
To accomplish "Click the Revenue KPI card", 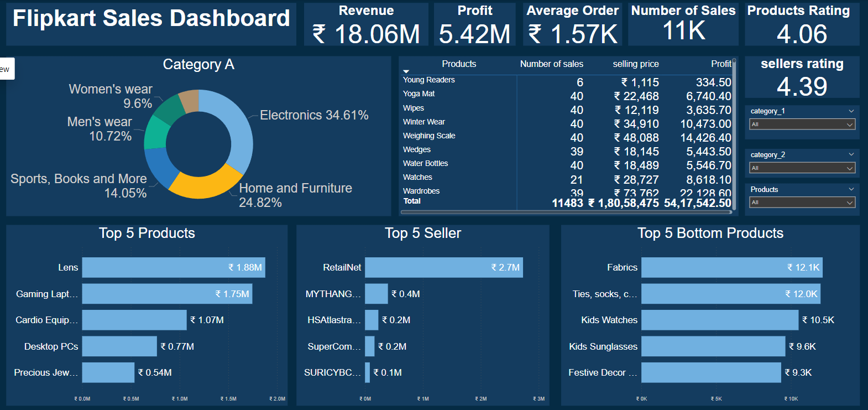I will coord(366,24).
